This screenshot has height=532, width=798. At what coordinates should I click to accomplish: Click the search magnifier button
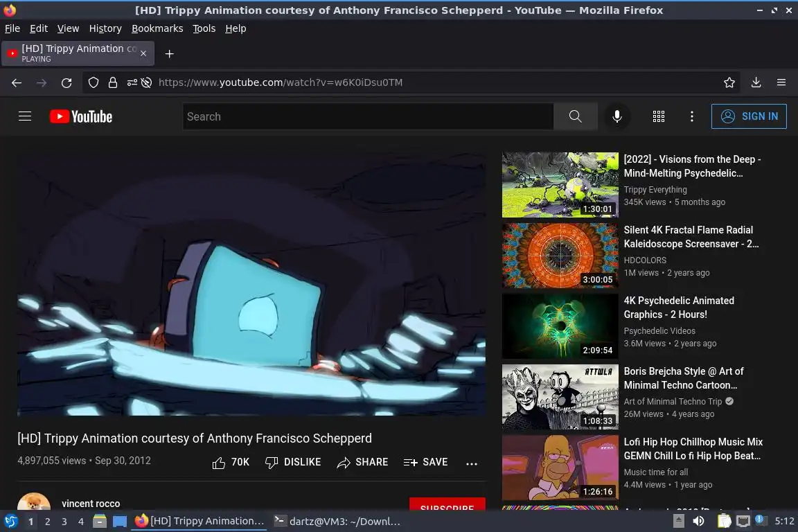575,116
